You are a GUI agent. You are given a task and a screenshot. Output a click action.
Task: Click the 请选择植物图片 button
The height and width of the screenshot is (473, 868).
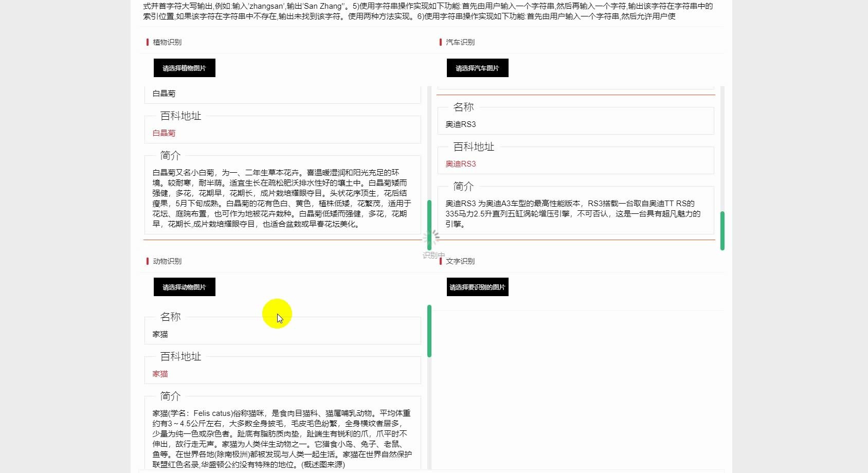click(x=185, y=68)
